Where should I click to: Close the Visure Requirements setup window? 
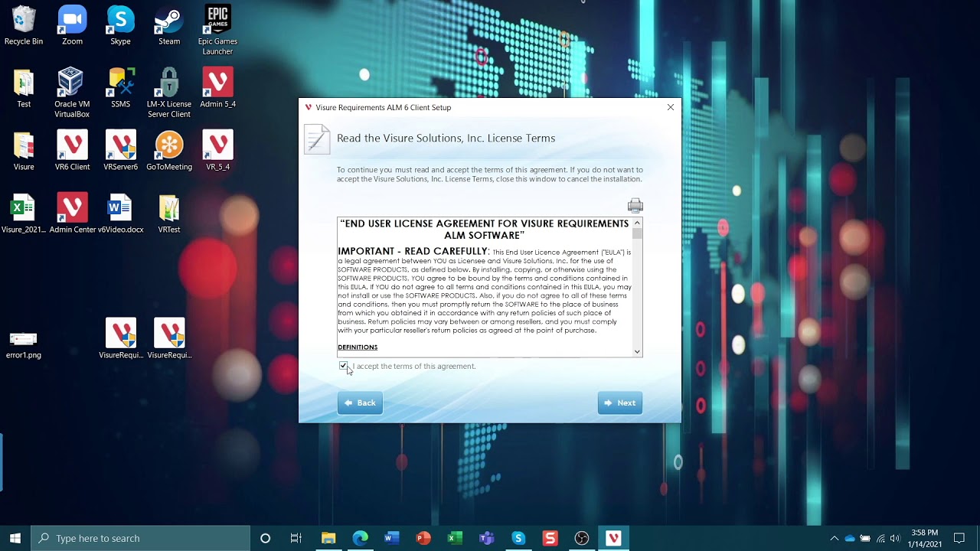(x=671, y=107)
